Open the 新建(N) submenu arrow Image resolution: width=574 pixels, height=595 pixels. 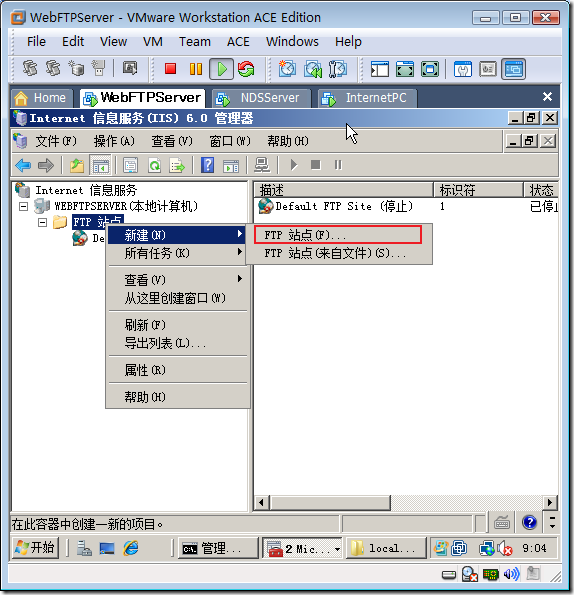(x=240, y=234)
